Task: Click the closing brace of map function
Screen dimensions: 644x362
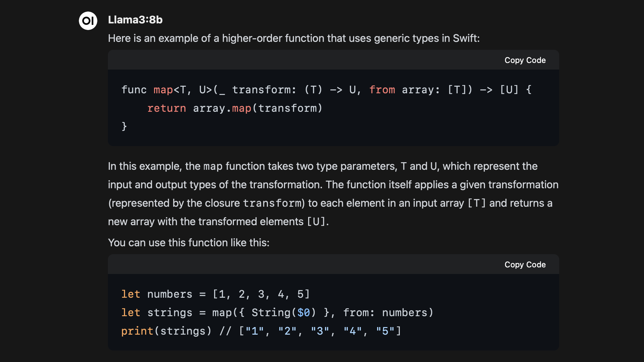Action: [x=124, y=126]
